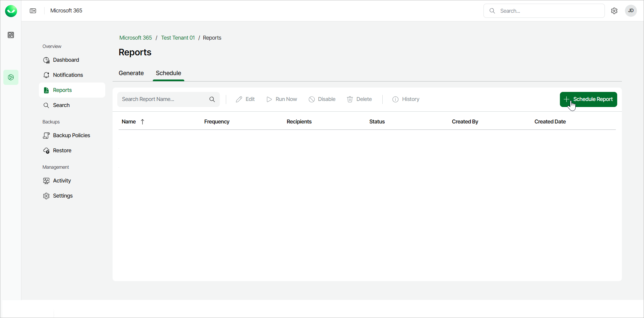Select the Microsoft 365 hexagon rail icon

click(11, 77)
